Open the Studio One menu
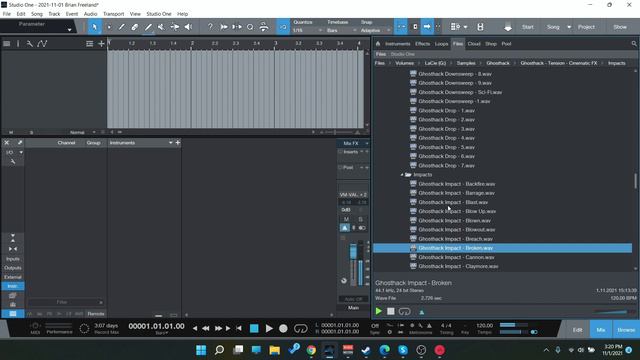 pyautogui.click(x=159, y=14)
